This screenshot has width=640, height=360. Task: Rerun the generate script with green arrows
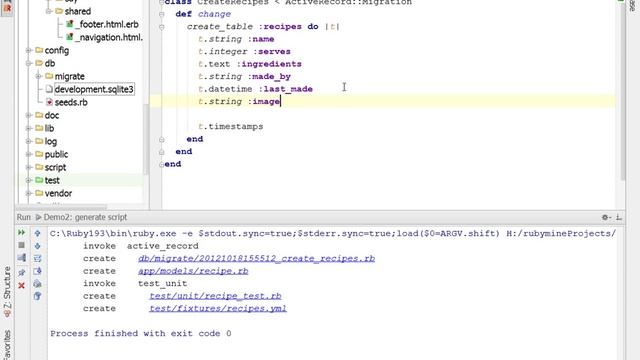tap(21, 233)
